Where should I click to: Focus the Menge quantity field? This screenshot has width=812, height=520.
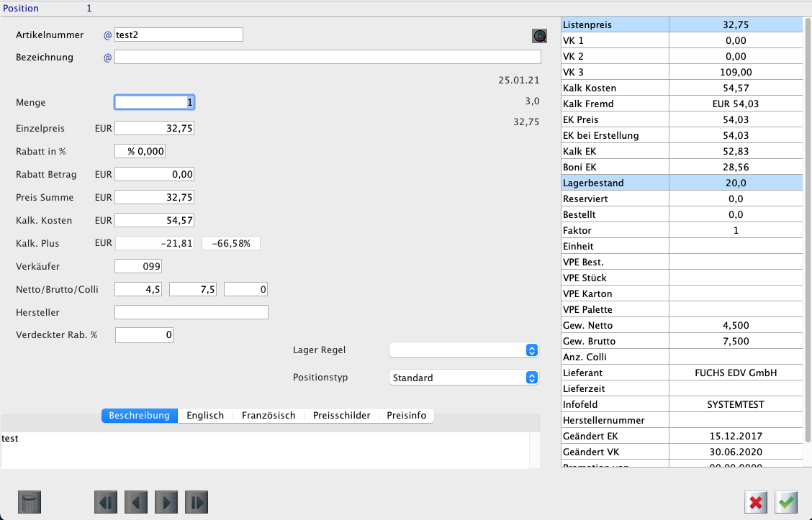coord(154,103)
